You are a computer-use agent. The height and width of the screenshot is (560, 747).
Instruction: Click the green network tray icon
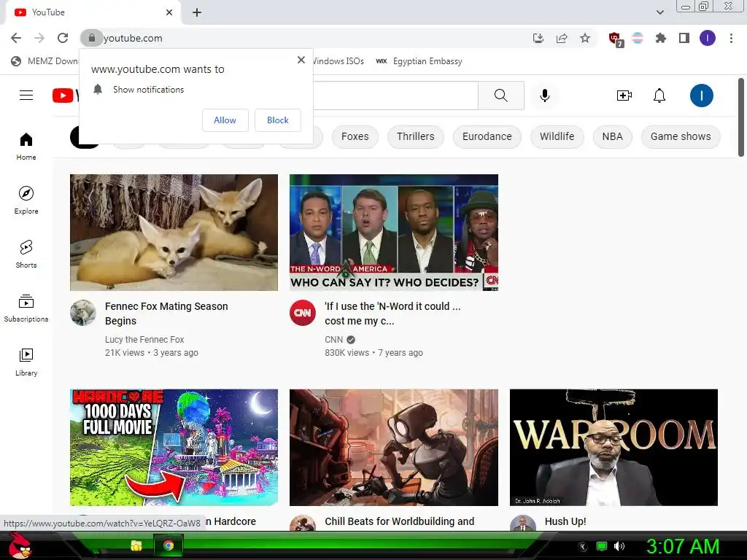tap(602, 546)
